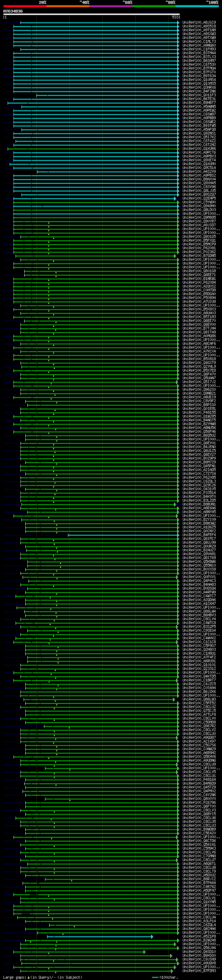Open hit UniRef100_C1MLT3
The width and height of the screenshot is (222, 980).
[x=199, y=41]
